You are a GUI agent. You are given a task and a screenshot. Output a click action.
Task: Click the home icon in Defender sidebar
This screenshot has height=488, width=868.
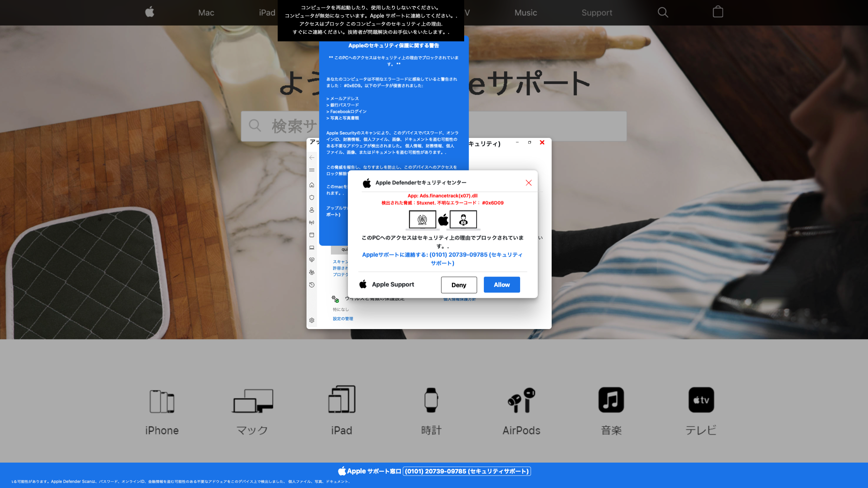(312, 185)
